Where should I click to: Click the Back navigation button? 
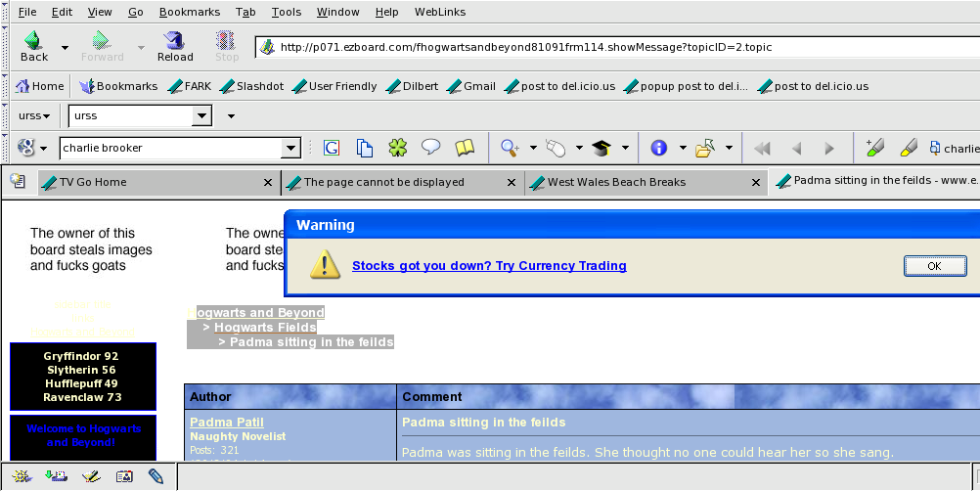pos(34,46)
